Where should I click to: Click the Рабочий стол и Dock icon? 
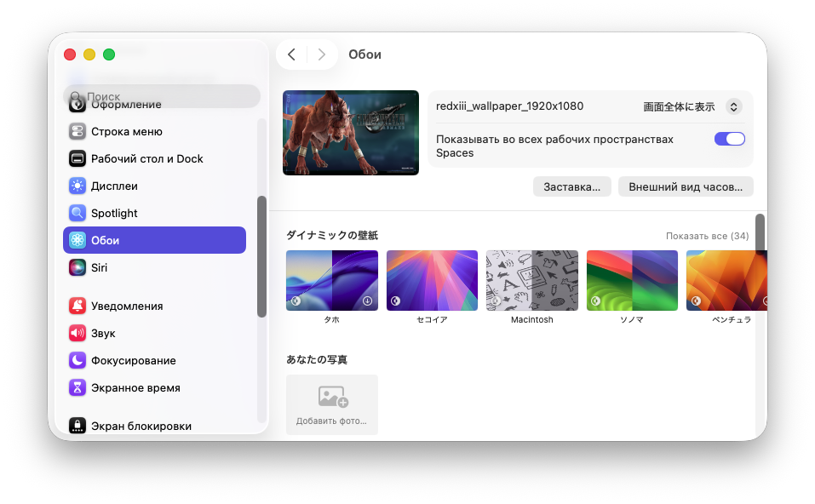77,158
